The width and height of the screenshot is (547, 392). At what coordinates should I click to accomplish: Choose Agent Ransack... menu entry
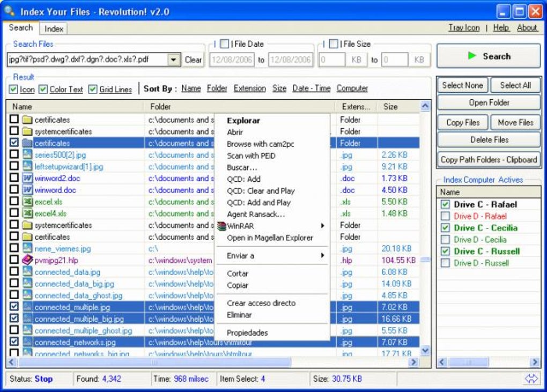272,215
